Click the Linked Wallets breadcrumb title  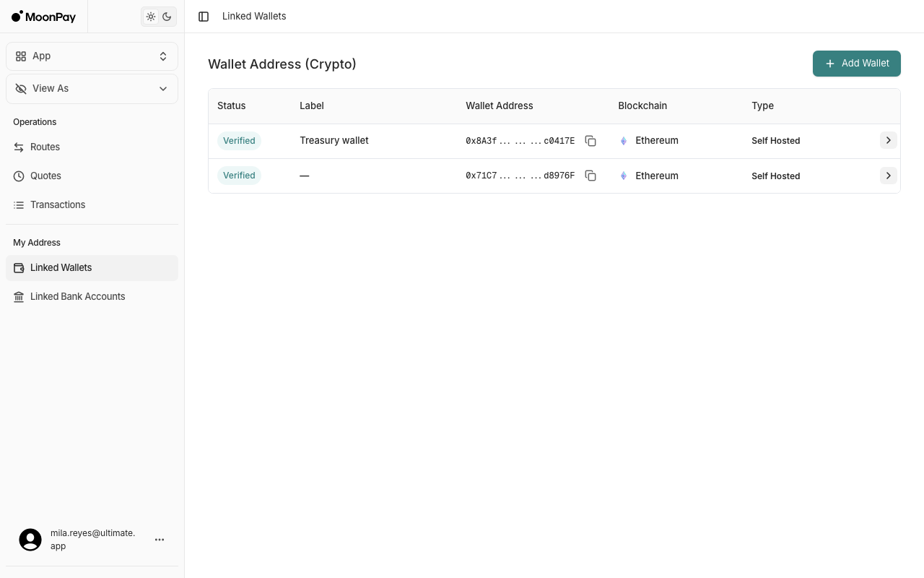[254, 17]
